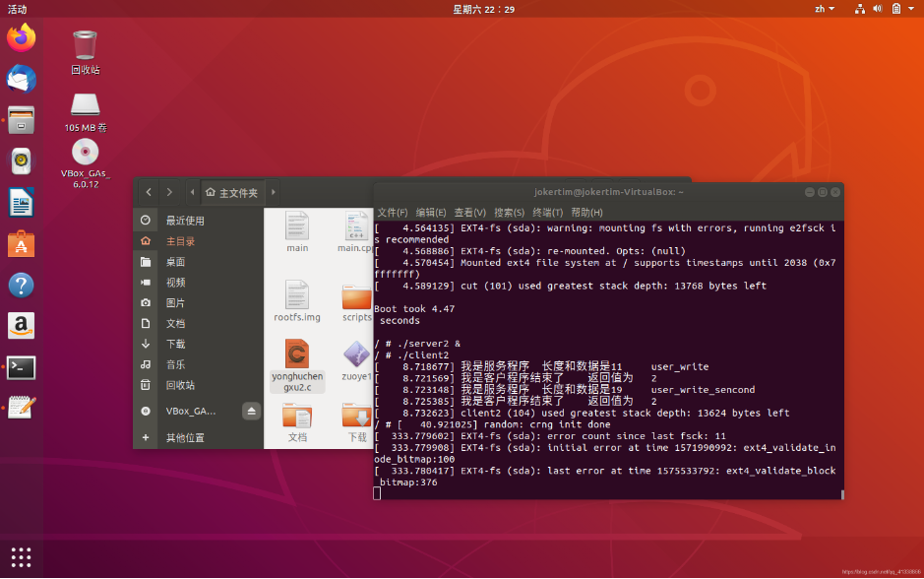Open terminal 帮助(H) menu
Image resolution: width=924 pixels, height=579 pixels.
[586, 213]
